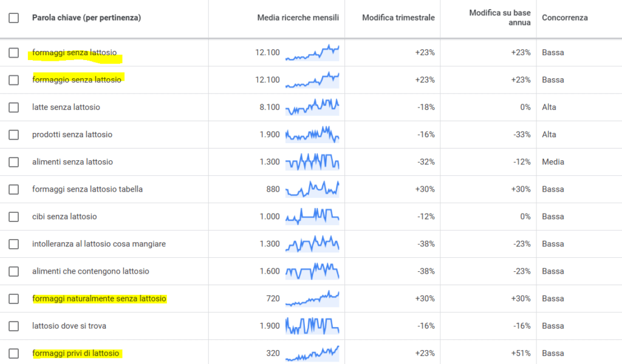Screen dimensions: 622x364
Task: Check the 'lattosio dove si trova' row
Action: pyautogui.click(x=14, y=326)
